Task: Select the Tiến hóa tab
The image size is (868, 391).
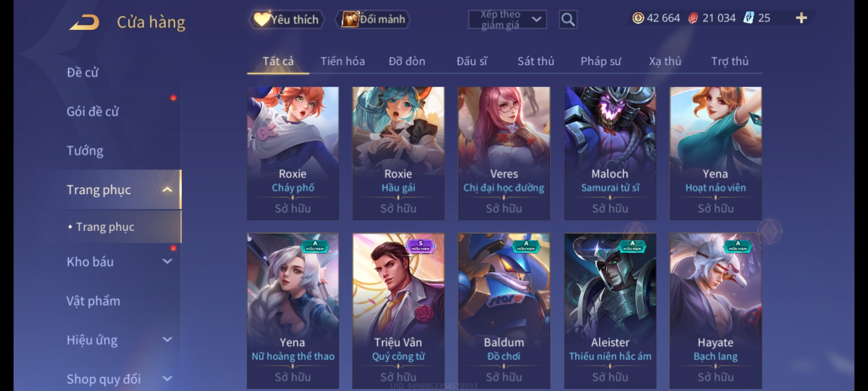Action: pyautogui.click(x=342, y=61)
